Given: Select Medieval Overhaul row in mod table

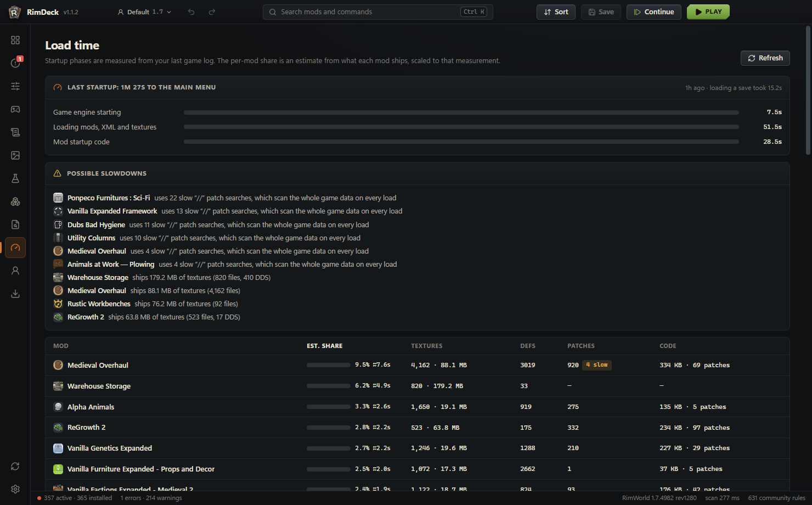Looking at the screenshot, I should 418,365.
